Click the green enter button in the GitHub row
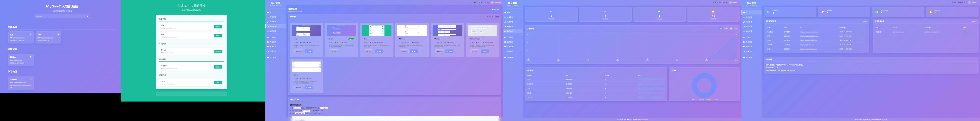980x121 pixels. (x=218, y=51)
